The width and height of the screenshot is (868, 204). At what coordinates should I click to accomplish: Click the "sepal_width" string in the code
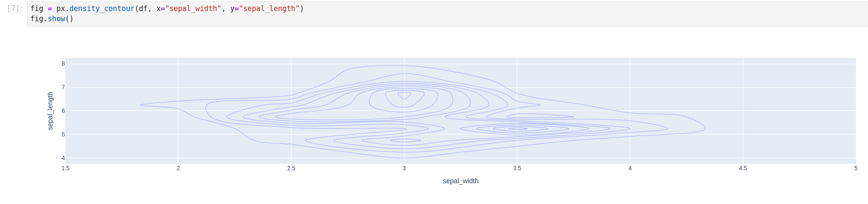coord(193,9)
